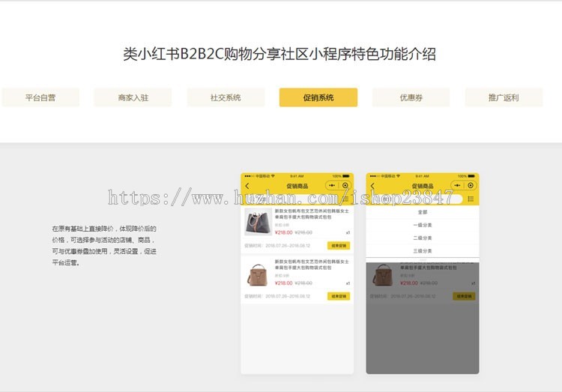The image size is (562, 392).
Task: Tap back arrow in left phone mockup
Action: click(x=247, y=186)
